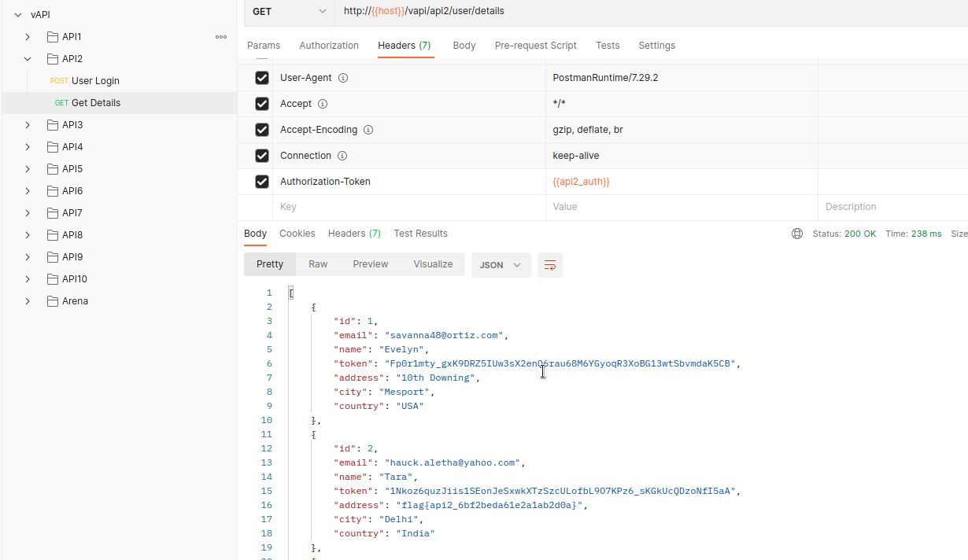Click the Arena folder icon

53,301
